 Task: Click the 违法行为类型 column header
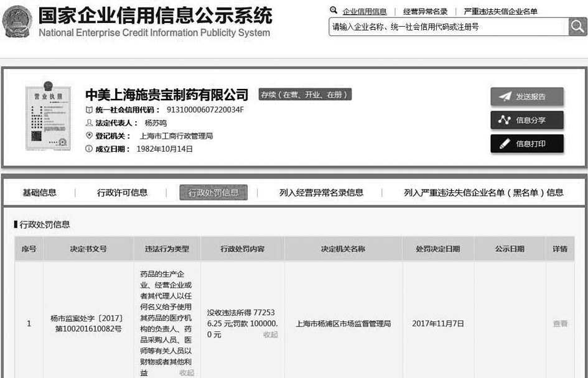[x=167, y=249]
